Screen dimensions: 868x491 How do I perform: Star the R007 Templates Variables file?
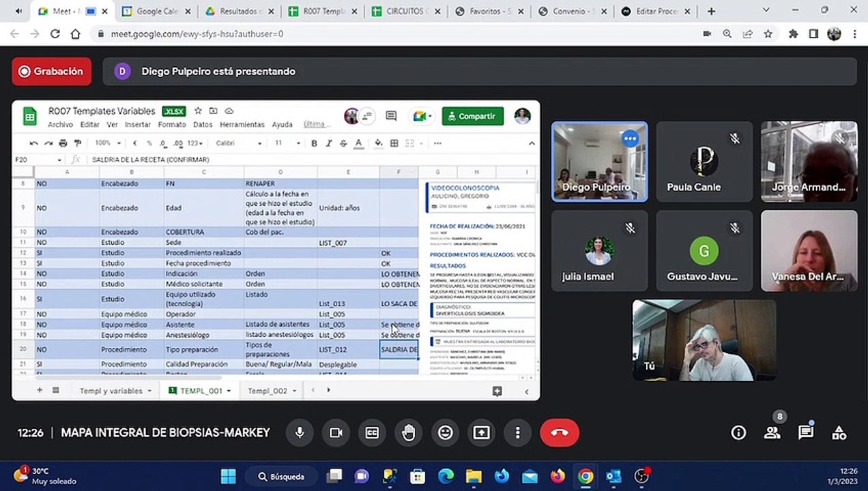coord(198,111)
